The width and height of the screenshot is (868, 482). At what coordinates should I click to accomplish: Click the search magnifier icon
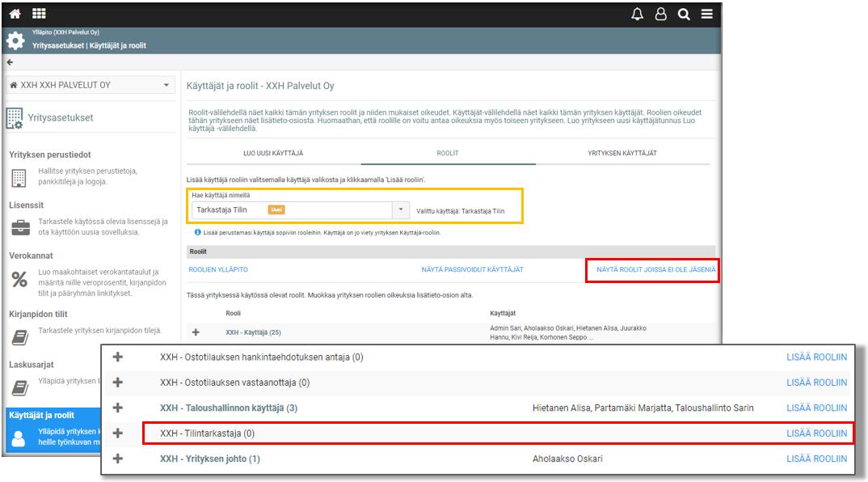click(x=684, y=14)
